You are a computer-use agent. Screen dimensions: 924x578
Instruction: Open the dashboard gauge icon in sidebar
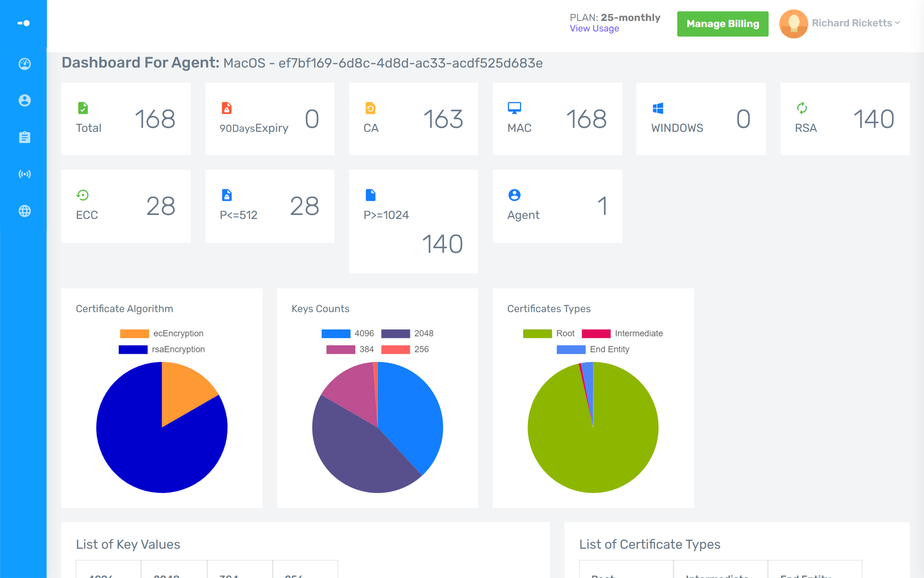pyautogui.click(x=24, y=64)
